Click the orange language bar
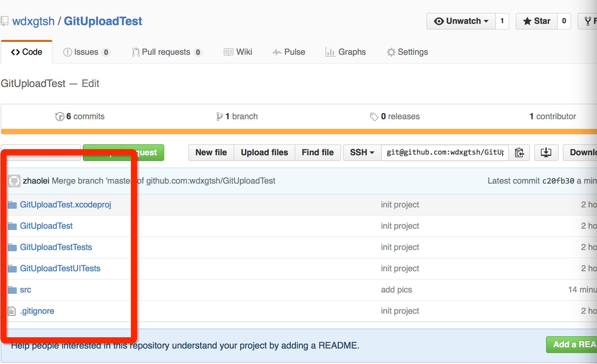Viewport: 597px width, 364px height. click(299, 131)
